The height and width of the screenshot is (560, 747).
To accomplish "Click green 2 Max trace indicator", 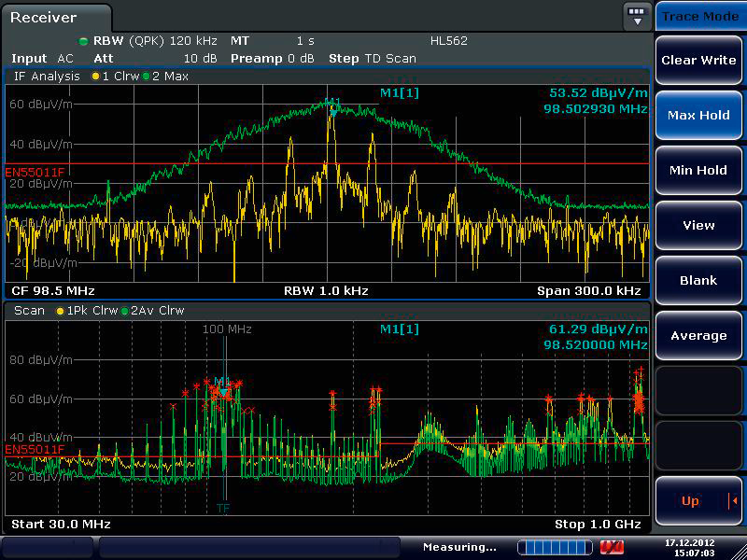I will [x=148, y=77].
